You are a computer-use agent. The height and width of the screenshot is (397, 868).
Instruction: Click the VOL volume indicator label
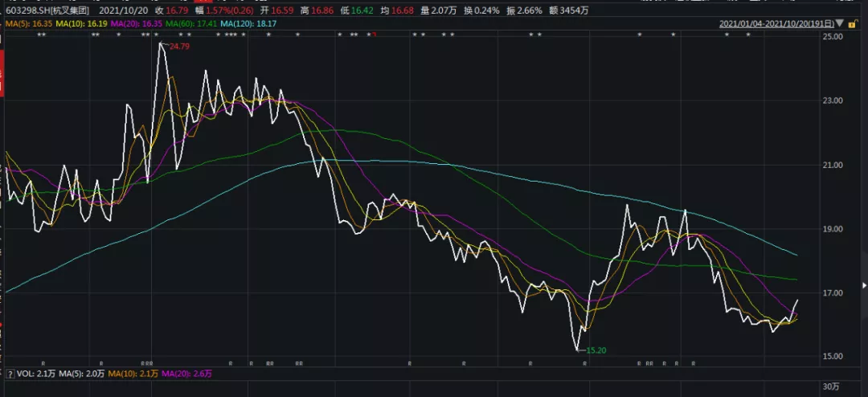[34, 374]
